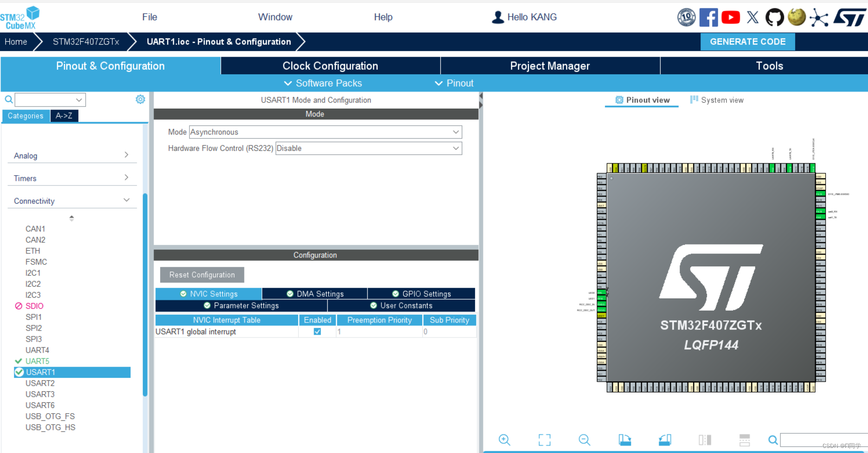This screenshot has width=868, height=453.
Task: Fit the chip to the view area
Action: click(545, 440)
